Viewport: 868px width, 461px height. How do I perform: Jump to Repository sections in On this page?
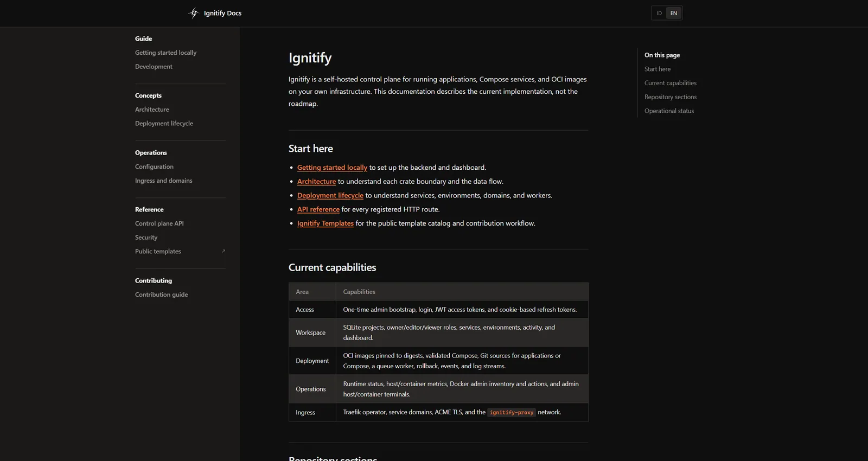(670, 97)
